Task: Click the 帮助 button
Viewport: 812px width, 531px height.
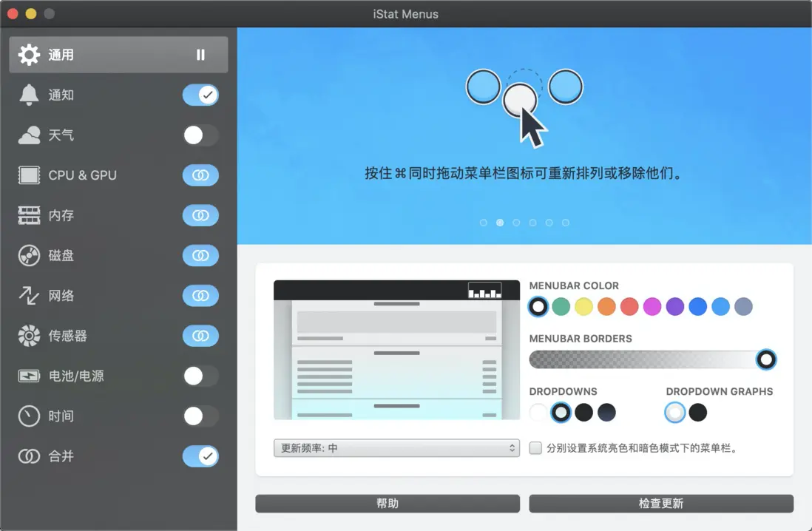Action: click(x=388, y=504)
